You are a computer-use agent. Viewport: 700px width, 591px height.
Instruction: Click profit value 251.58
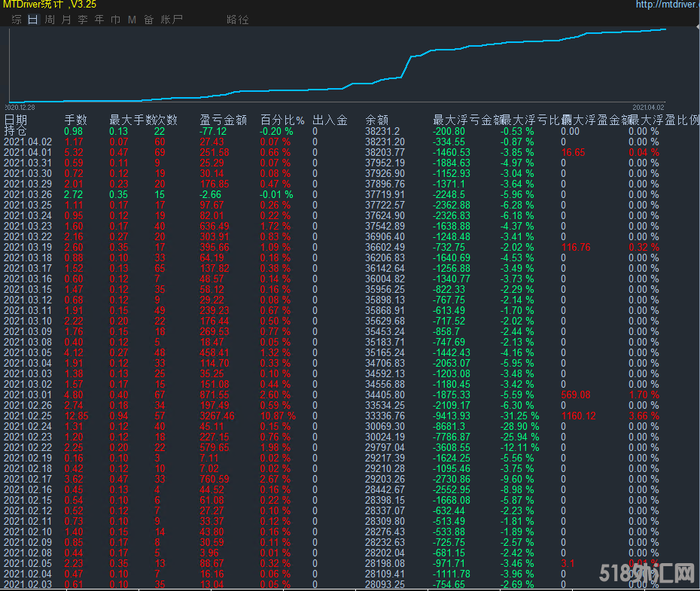click(x=215, y=152)
